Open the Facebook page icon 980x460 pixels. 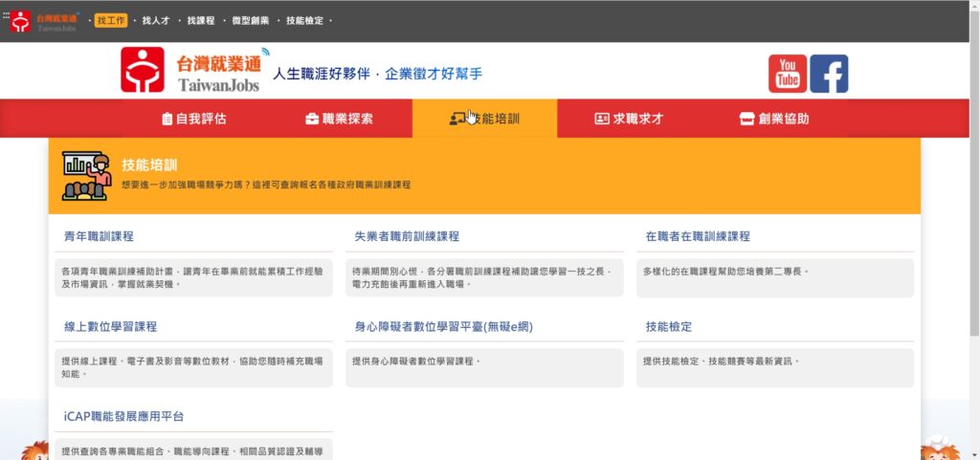tap(829, 74)
